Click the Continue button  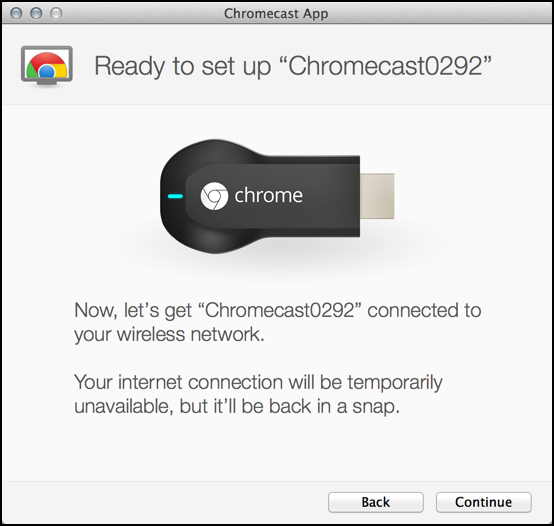pos(483,502)
